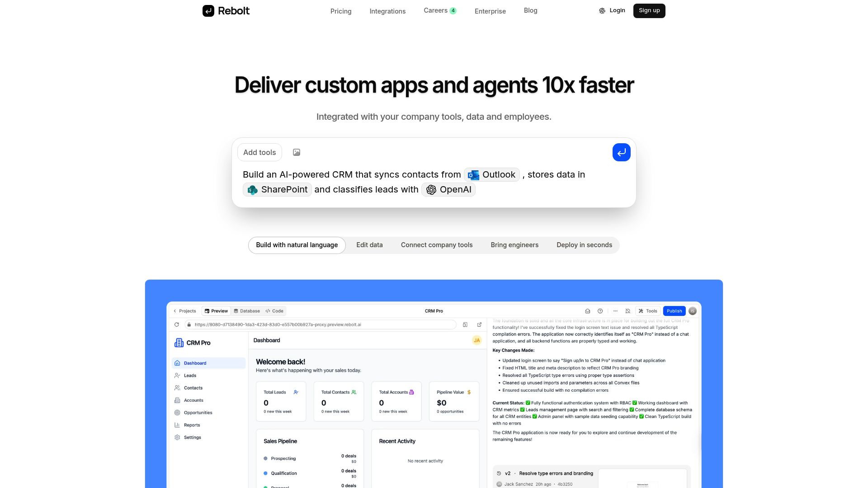Click the Sign up button
868x488 pixels.
649,10
